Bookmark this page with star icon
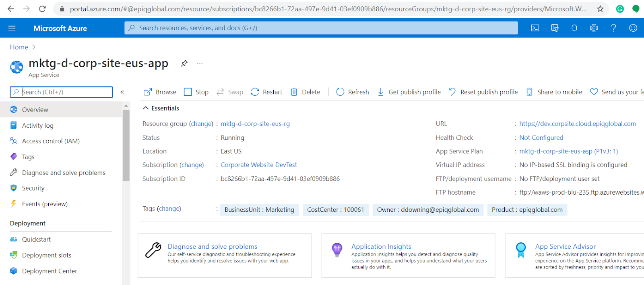The image size is (644, 285). [600, 9]
